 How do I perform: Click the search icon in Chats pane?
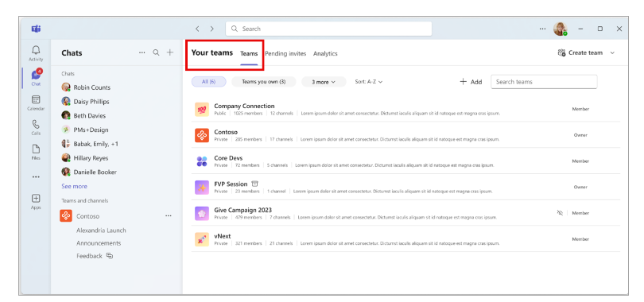(x=156, y=52)
